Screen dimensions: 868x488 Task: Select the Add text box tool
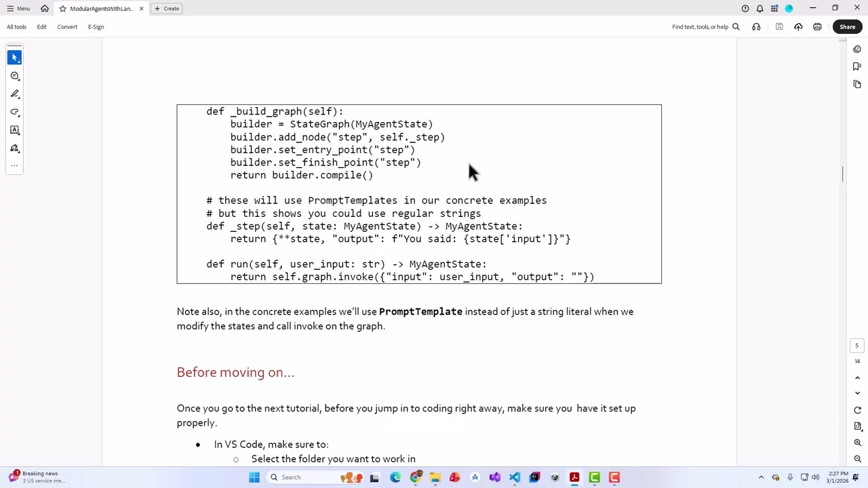click(15, 130)
